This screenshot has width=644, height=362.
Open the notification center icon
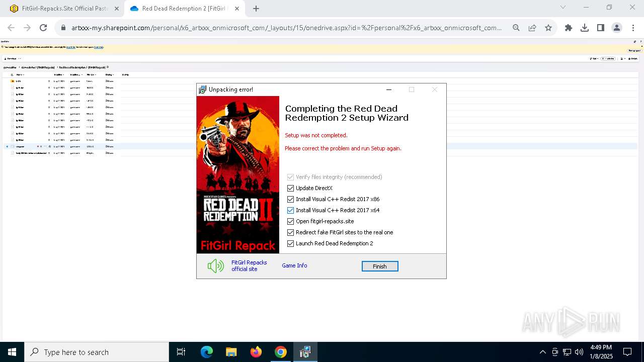pos(627,352)
